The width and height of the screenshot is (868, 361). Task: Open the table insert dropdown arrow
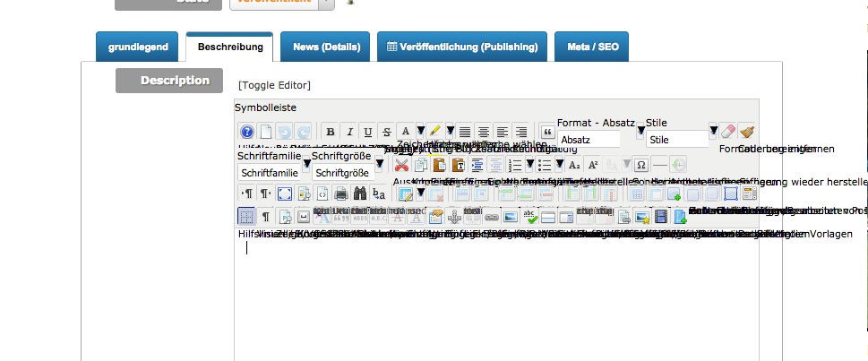pos(420,193)
